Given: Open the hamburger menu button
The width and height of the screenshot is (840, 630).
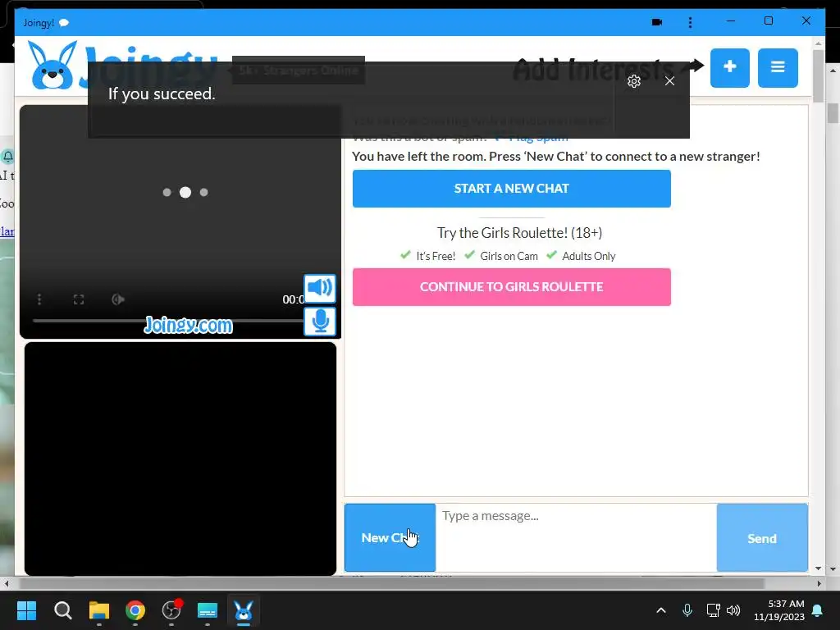Looking at the screenshot, I should (778, 67).
